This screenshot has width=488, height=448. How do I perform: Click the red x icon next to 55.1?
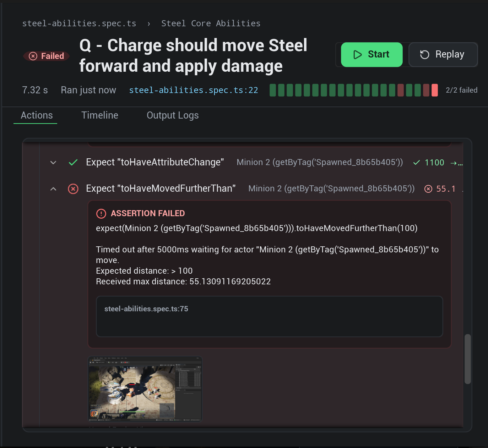(x=428, y=189)
